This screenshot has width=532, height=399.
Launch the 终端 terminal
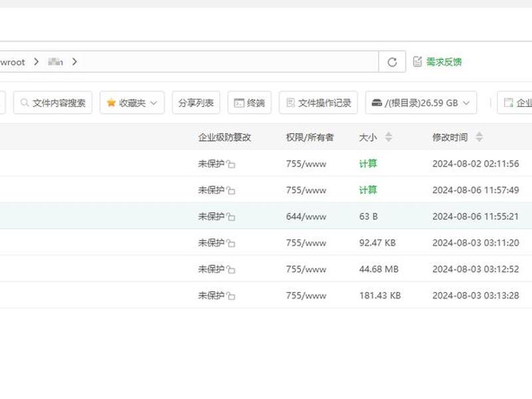tap(249, 102)
